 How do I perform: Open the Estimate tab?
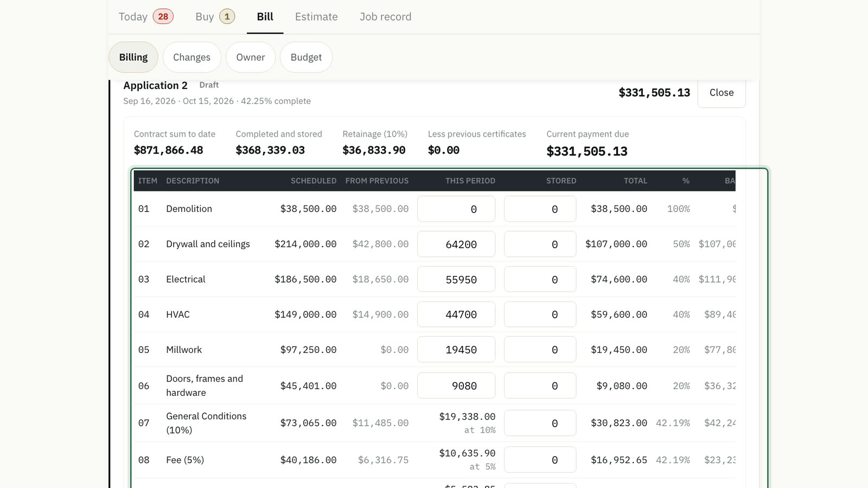tap(316, 17)
